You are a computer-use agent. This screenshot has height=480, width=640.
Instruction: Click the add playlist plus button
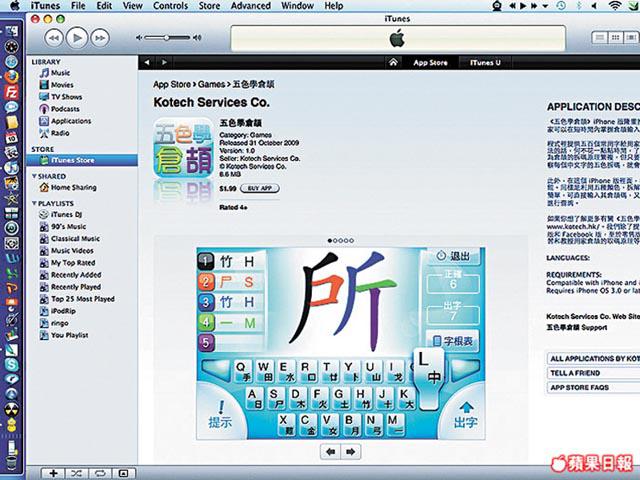click(x=53, y=473)
